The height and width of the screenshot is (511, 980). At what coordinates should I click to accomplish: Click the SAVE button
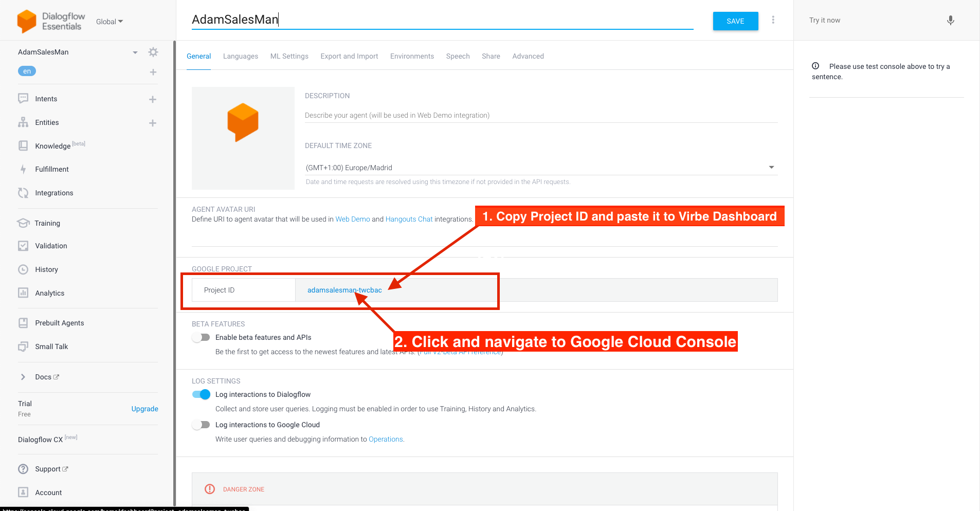[735, 21]
